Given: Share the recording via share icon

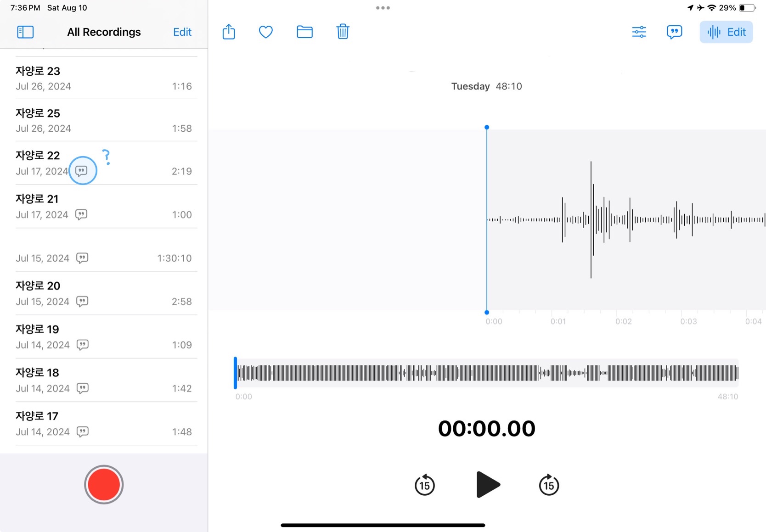Looking at the screenshot, I should pos(229,32).
